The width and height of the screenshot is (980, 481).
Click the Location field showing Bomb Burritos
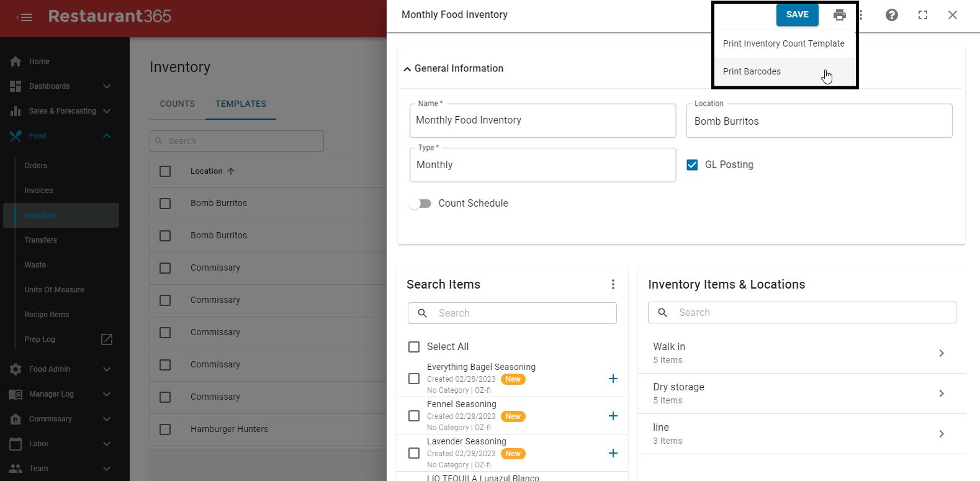(819, 121)
